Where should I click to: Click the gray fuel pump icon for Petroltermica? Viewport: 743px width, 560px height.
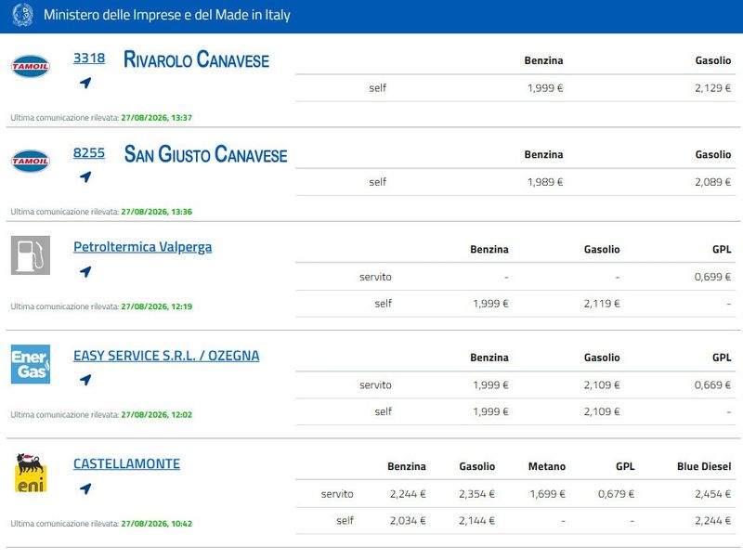point(31,255)
